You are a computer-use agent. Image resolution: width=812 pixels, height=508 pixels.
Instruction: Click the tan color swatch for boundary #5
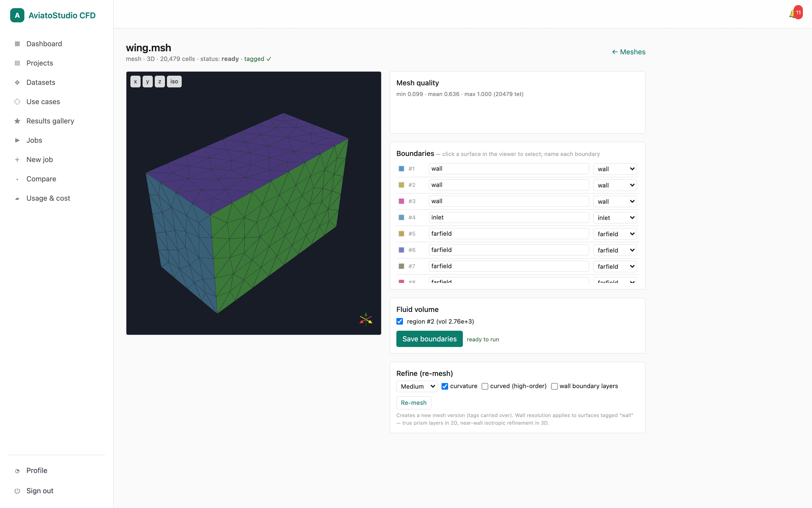(x=401, y=233)
